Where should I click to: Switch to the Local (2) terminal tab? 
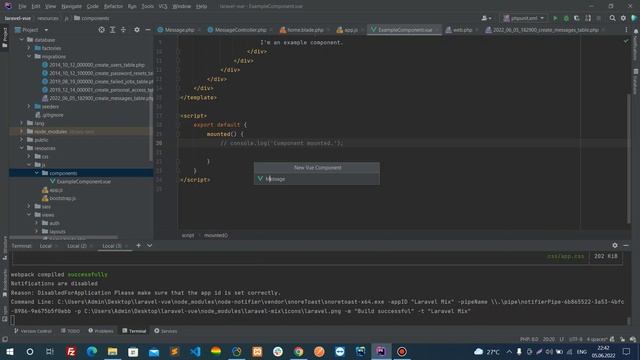(x=77, y=246)
